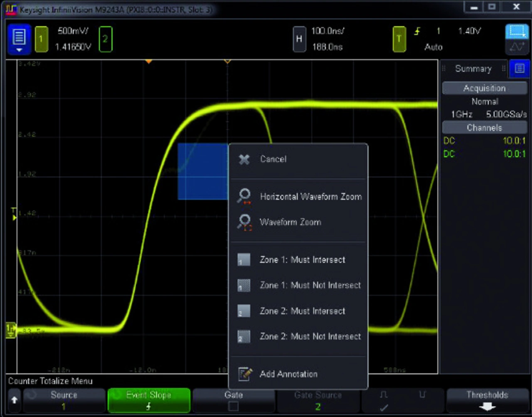532x417 pixels.
Task: Click the Add Annotation notepad icon
Action: point(245,374)
